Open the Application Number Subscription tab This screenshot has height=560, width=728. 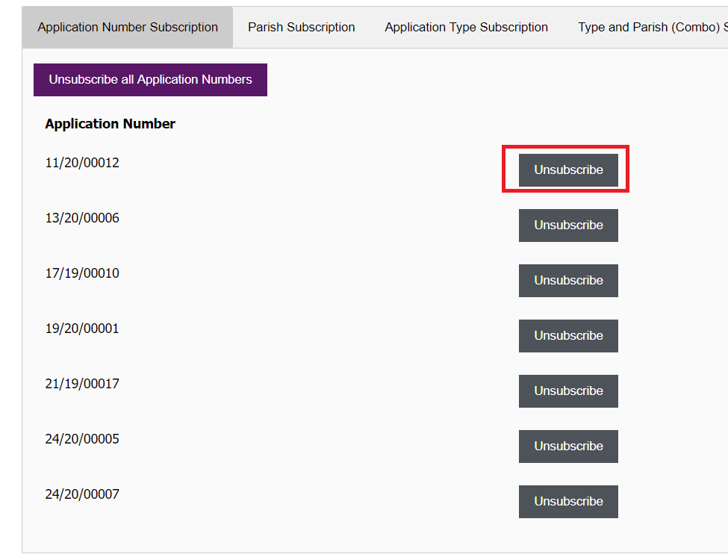click(128, 28)
